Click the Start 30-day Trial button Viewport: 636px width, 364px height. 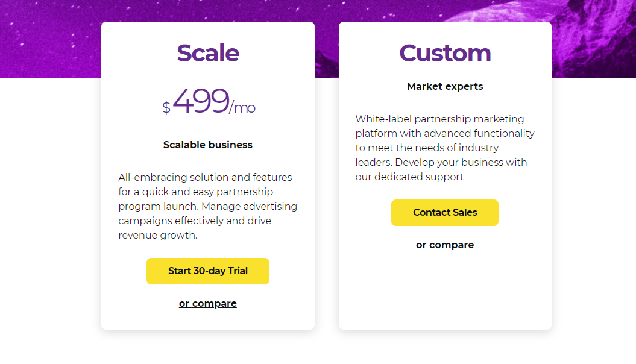coord(207,271)
